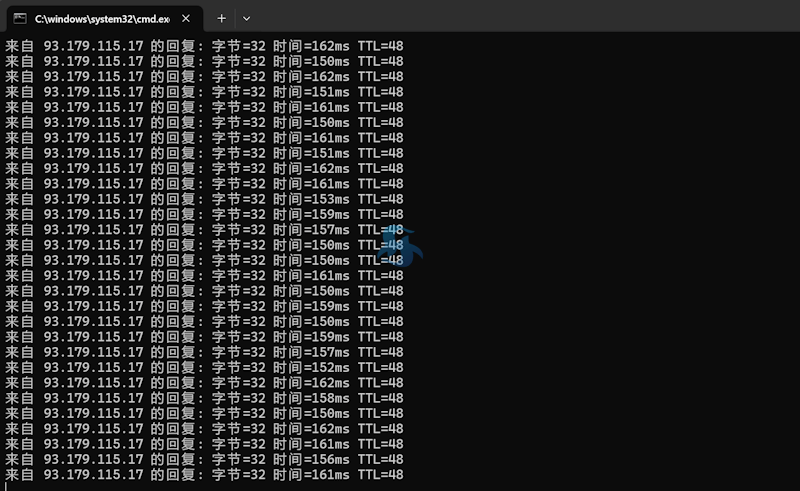Viewport: 800px width, 491px height.
Task: Click 字节=32 on the 152ms reply line
Action: click(x=239, y=367)
